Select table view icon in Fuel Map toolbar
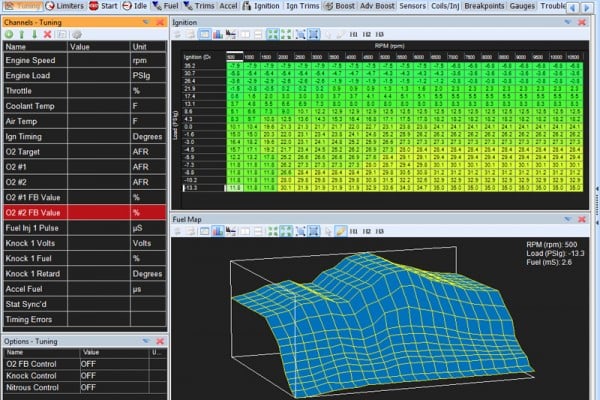Viewport: 600px width, 400px height. (x=204, y=231)
